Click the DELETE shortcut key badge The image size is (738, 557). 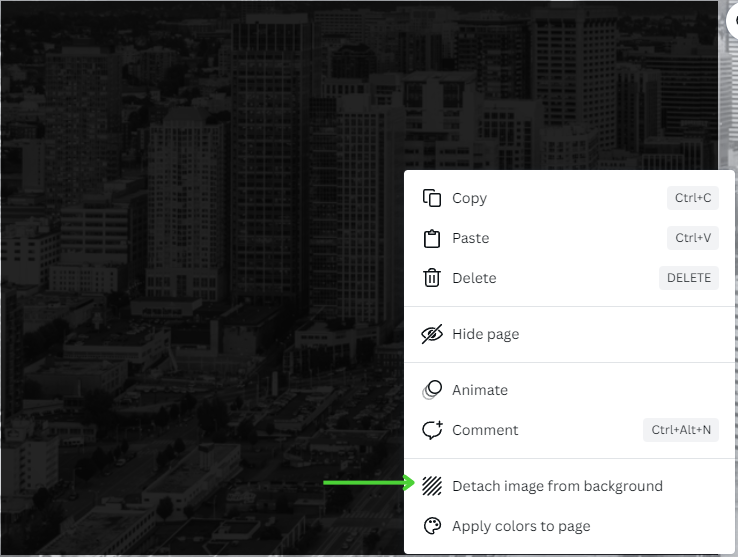pyautogui.click(x=689, y=278)
